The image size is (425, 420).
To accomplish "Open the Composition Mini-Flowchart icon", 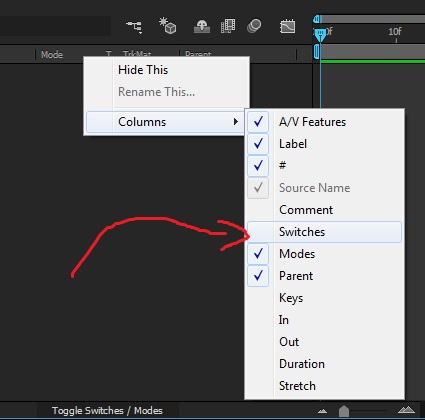I will click(x=134, y=27).
